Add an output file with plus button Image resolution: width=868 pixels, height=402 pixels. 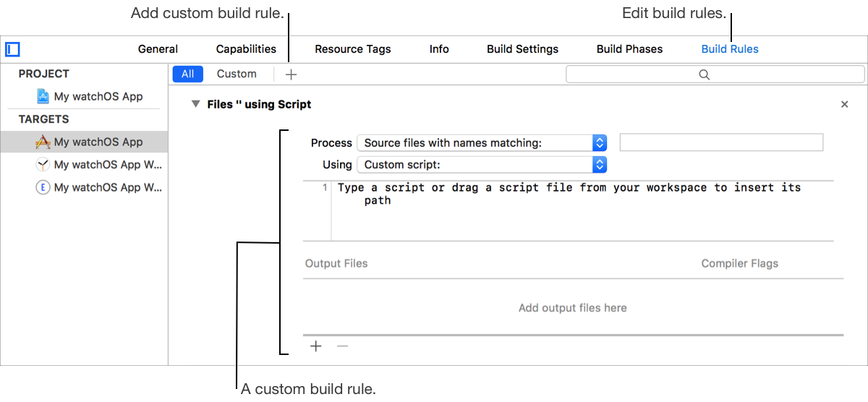[x=316, y=346]
